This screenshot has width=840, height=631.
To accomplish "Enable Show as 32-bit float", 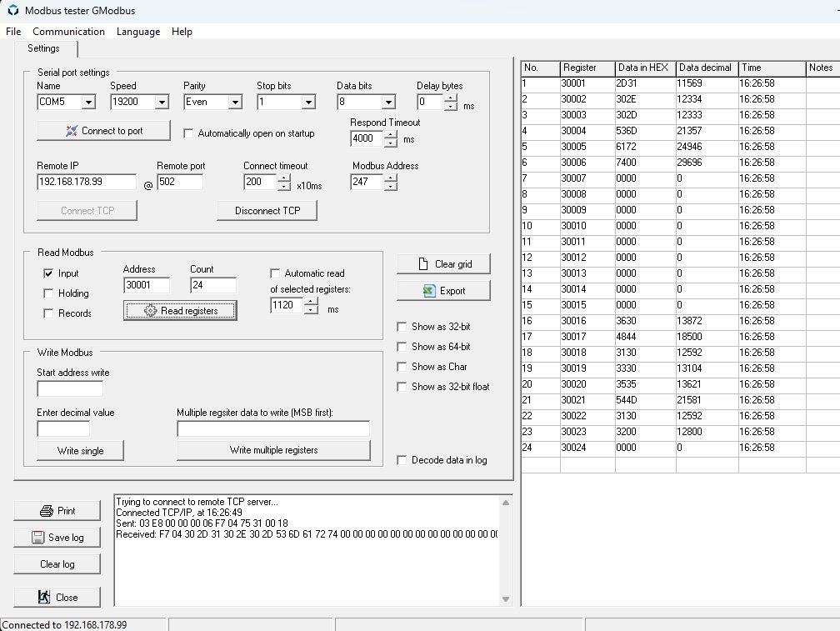I will click(x=403, y=387).
